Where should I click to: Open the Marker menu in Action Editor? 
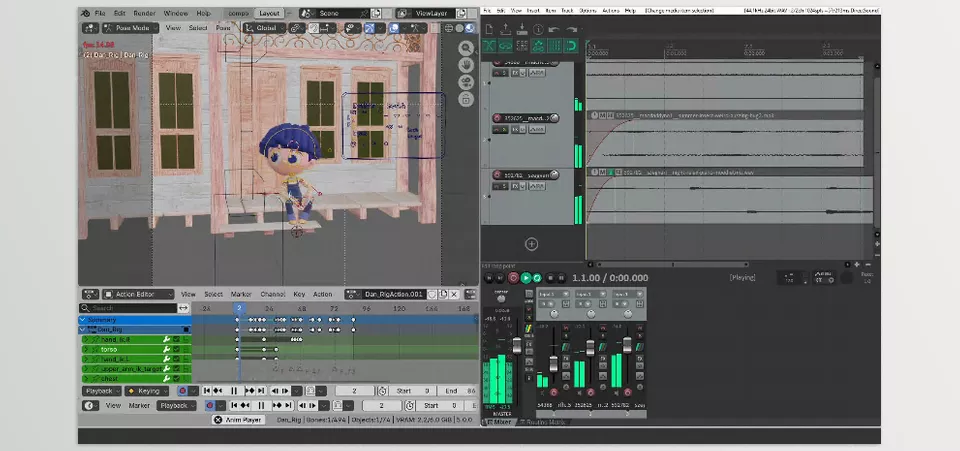pyautogui.click(x=241, y=294)
